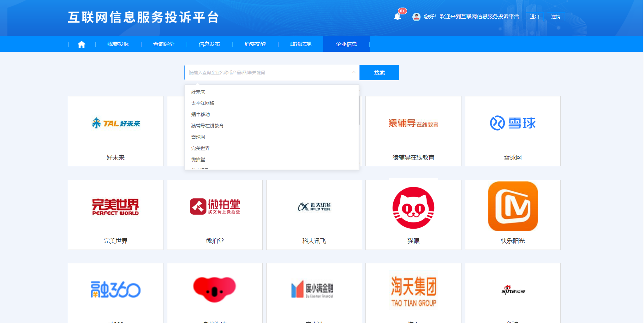Click the welcome greeting text
This screenshot has height=323, width=644.
[471, 17]
